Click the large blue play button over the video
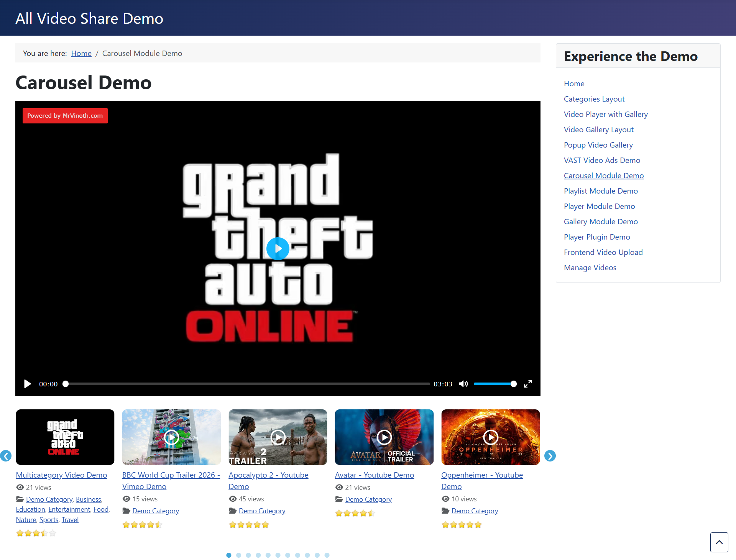Viewport: 736px width, 560px height. (278, 249)
